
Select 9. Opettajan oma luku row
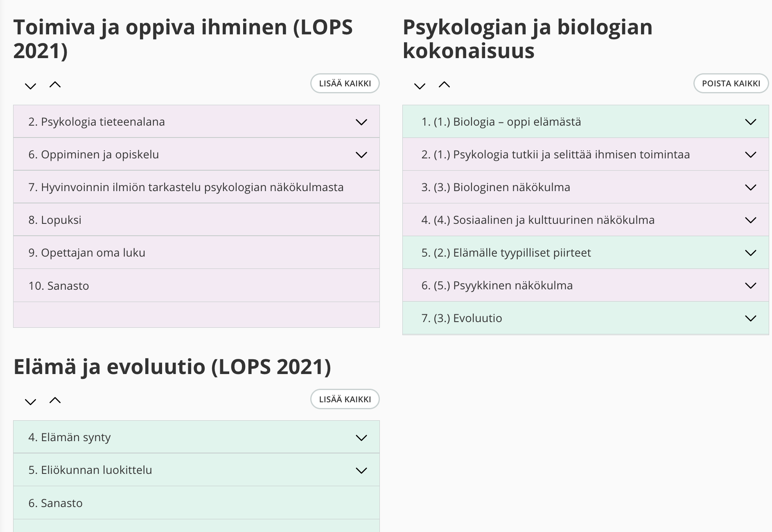[x=87, y=253]
